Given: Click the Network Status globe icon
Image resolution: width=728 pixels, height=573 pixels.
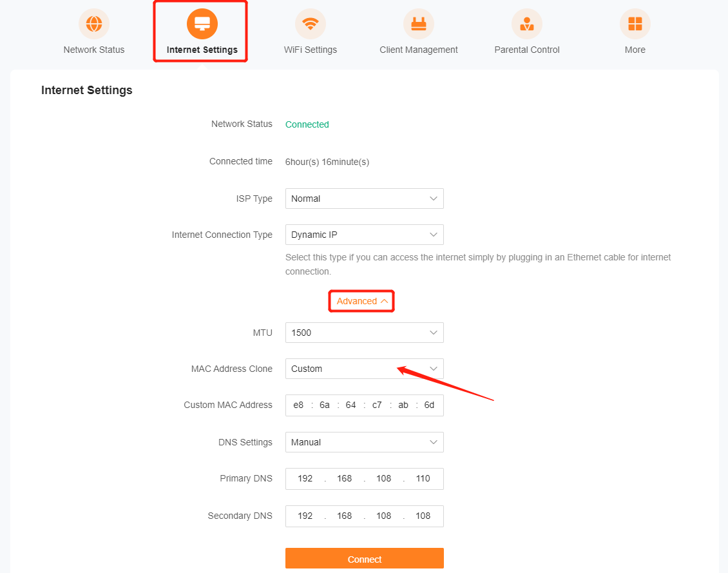Looking at the screenshot, I should click(x=94, y=24).
